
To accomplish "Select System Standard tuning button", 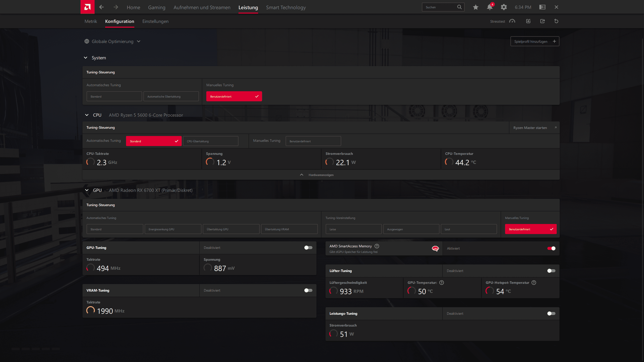I will (x=114, y=97).
